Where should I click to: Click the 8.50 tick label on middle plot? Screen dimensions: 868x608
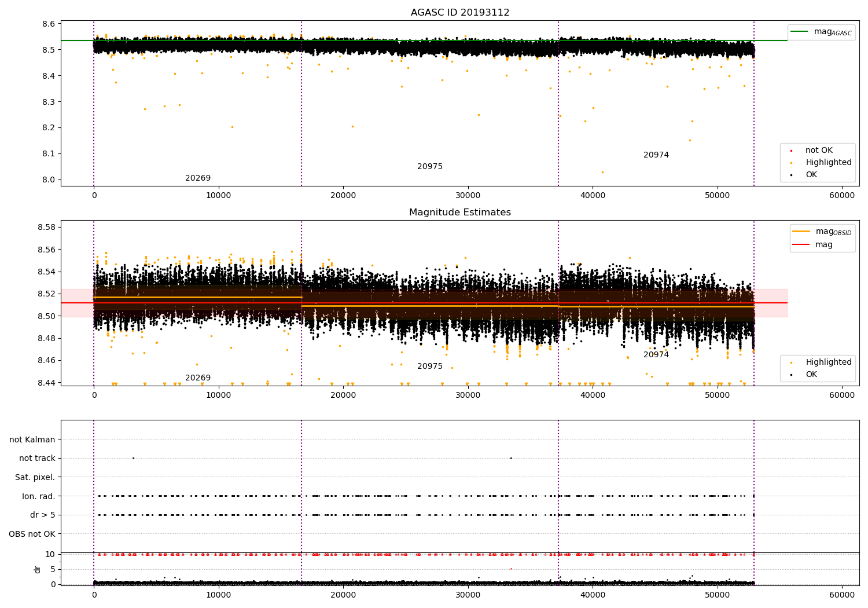pos(46,316)
